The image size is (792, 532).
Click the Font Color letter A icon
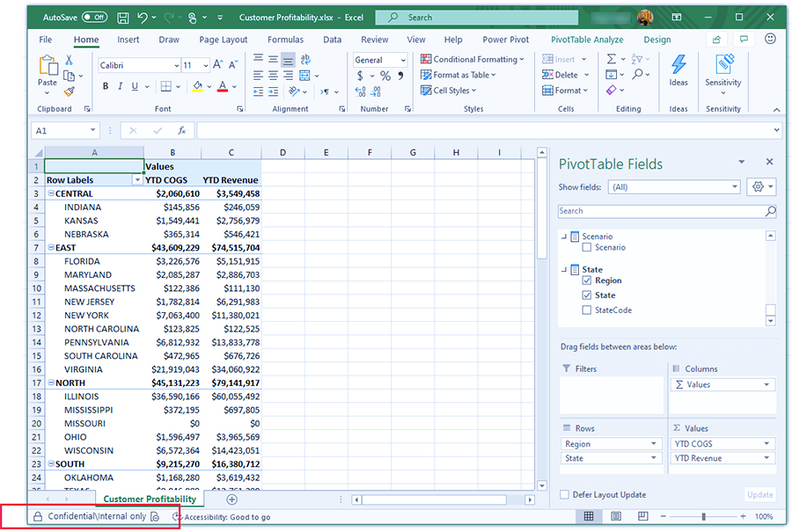[x=223, y=86]
